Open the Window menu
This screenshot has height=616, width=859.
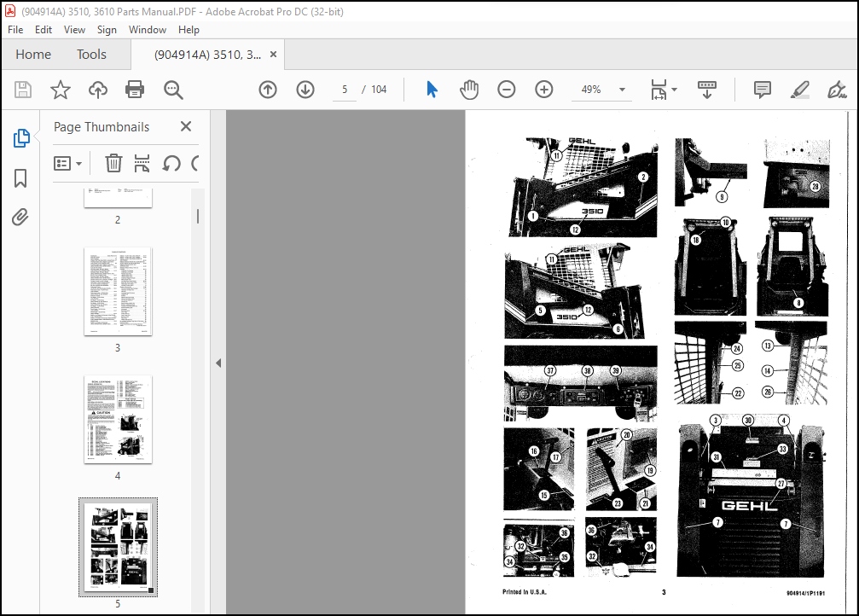(x=148, y=30)
